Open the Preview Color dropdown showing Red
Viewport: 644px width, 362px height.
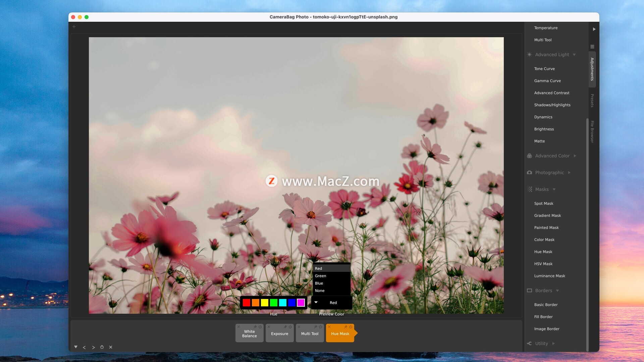pos(332,303)
